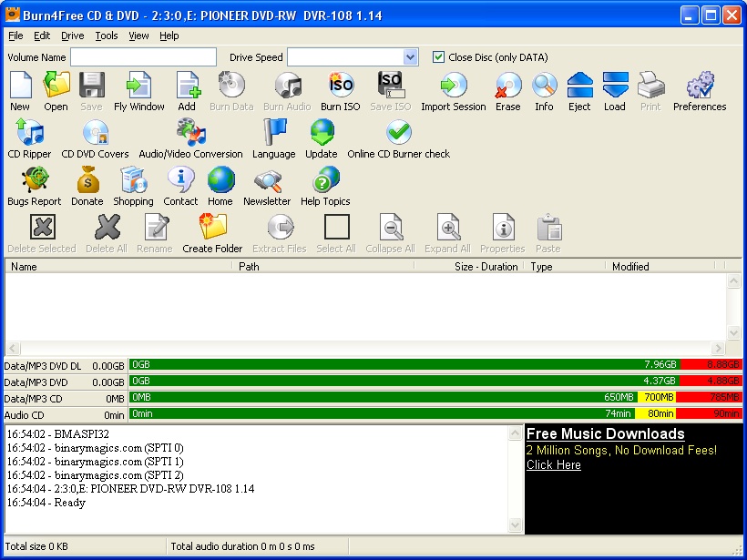Open the Tools menu
Screen dimensions: 747x560
pos(107,36)
